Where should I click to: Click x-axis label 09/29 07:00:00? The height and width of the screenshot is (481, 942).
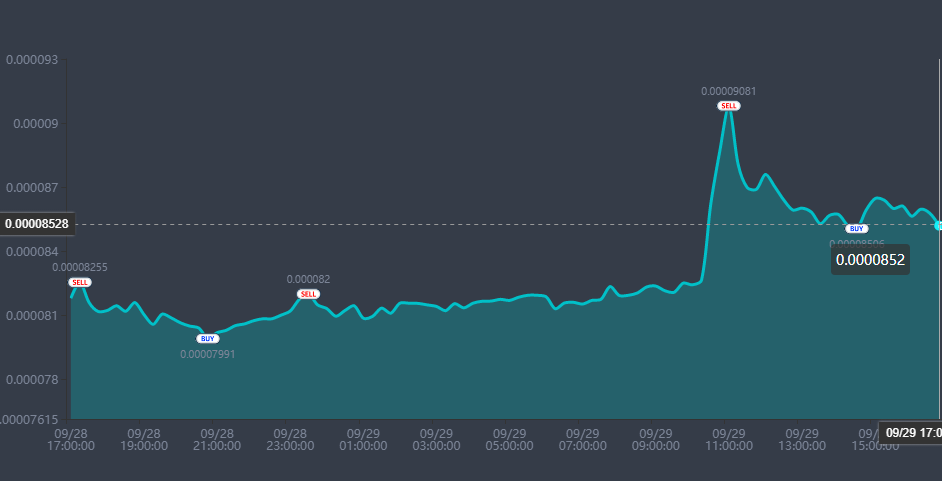pos(582,440)
